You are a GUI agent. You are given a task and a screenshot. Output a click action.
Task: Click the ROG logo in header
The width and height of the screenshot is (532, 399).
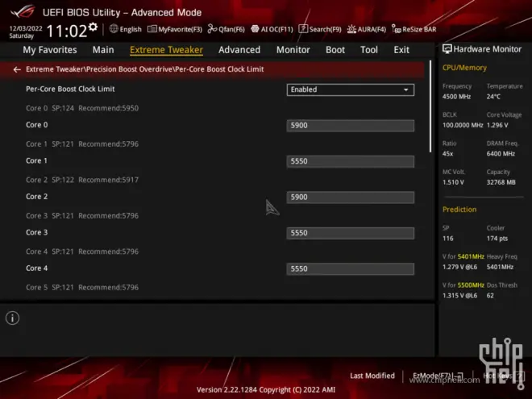pos(23,11)
